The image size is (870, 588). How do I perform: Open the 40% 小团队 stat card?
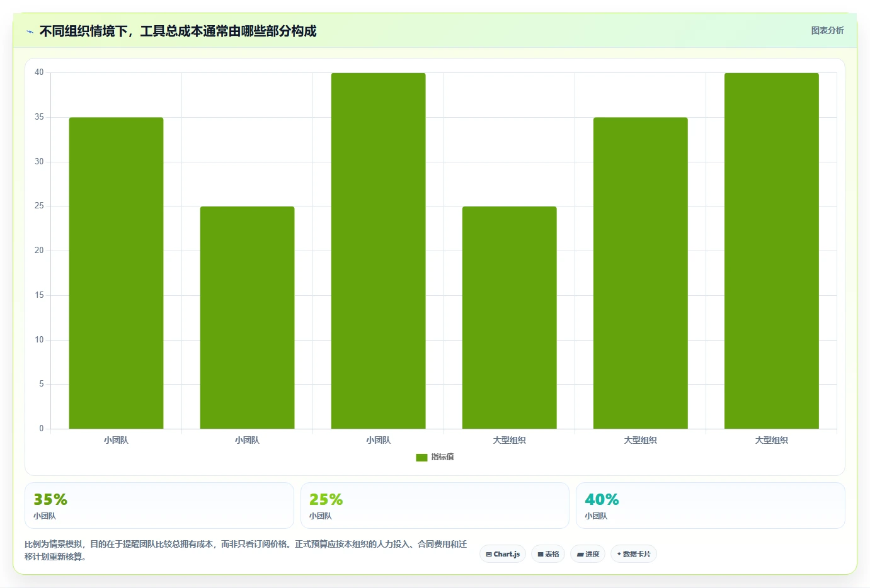[711, 506]
